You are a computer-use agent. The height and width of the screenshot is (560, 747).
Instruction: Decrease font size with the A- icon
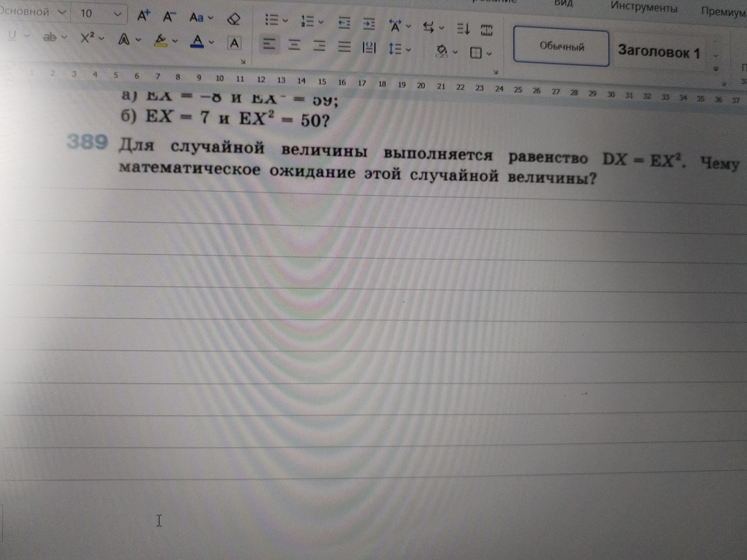(x=169, y=17)
